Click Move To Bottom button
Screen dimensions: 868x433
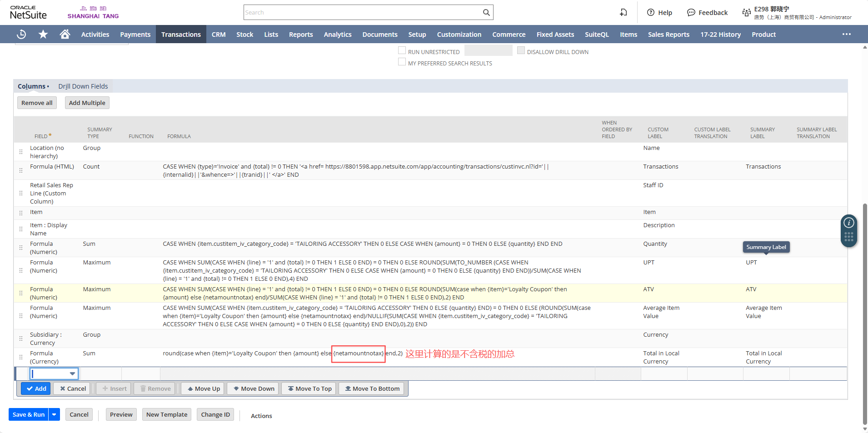(372, 388)
